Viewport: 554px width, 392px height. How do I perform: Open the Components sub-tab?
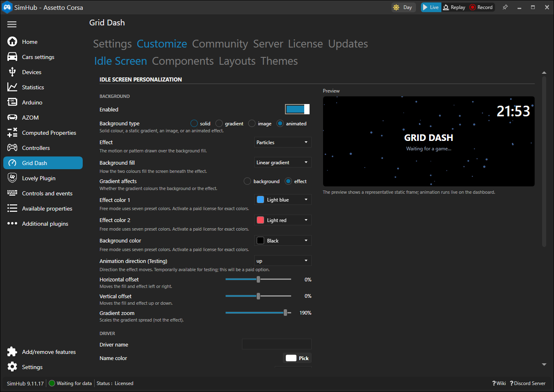tap(183, 61)
